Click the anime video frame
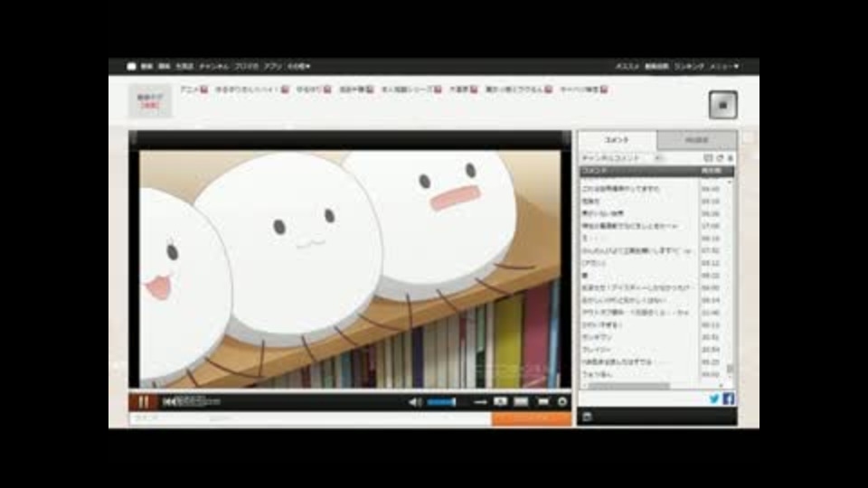This screenshot has width=868, height=488. (x=350, y=269)
